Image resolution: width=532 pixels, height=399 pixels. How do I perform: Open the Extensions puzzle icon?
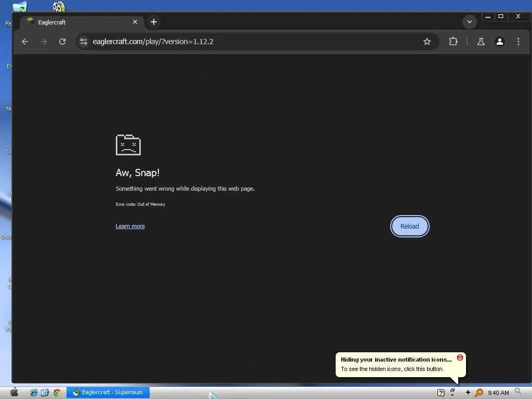tap(453, 42)
